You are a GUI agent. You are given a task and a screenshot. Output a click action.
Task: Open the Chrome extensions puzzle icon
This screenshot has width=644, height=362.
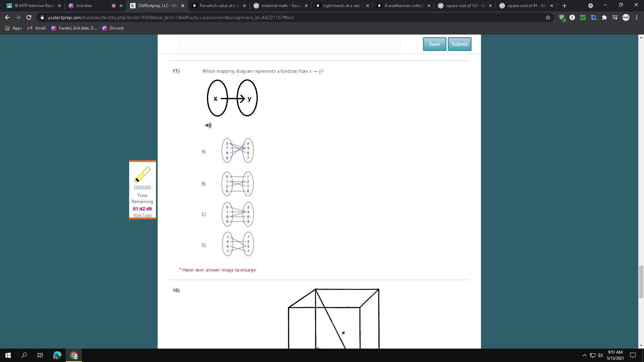pyautogui.click(x=604, y=17)
